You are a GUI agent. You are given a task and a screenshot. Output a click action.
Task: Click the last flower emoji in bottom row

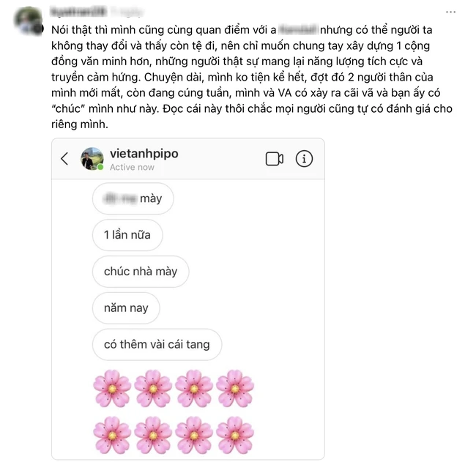pyautogui.click(x=235, y=435)
